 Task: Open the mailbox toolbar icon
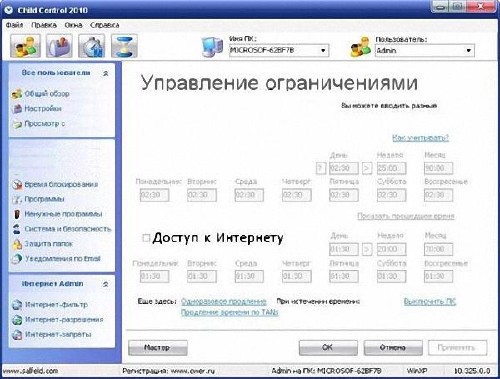coord(59,46)
